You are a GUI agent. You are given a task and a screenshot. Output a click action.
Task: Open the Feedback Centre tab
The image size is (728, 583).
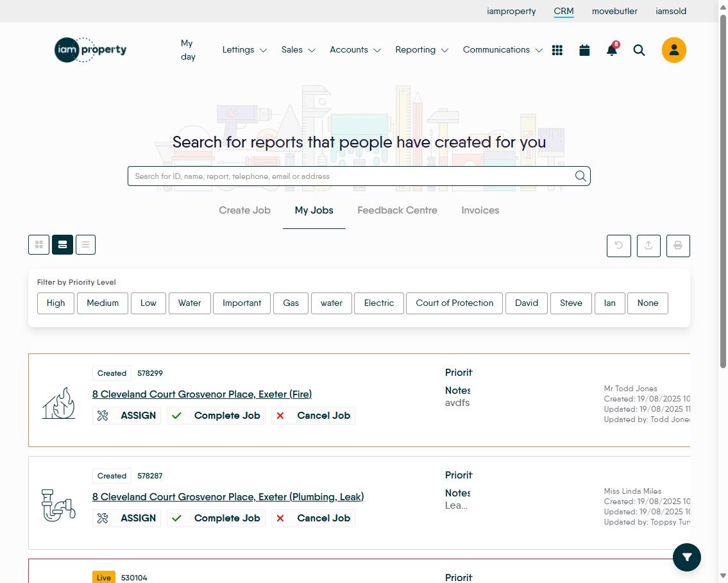coord(398,210)
